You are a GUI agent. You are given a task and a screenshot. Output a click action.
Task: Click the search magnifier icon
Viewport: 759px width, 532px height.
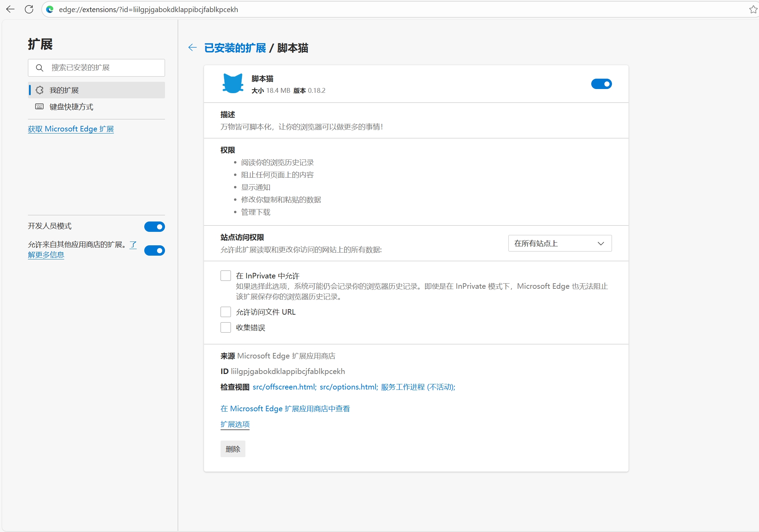point(40,68)
